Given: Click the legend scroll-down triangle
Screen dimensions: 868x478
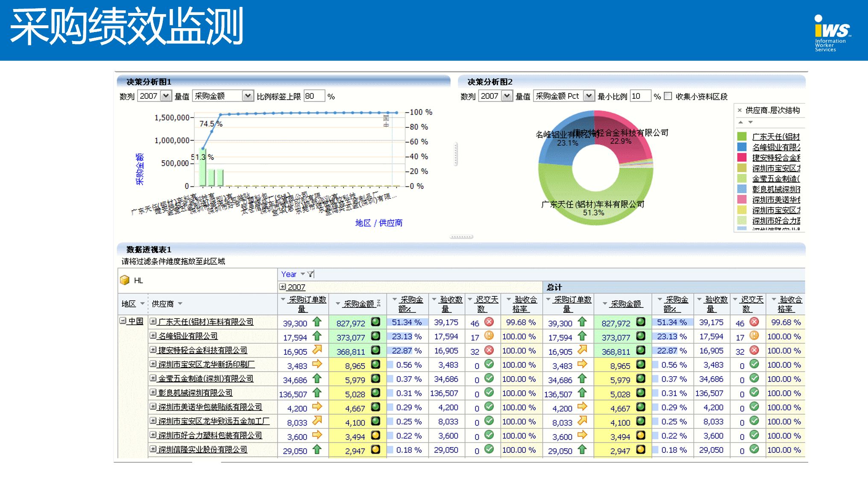Looking at the screenshot, I should coord(751,122).
